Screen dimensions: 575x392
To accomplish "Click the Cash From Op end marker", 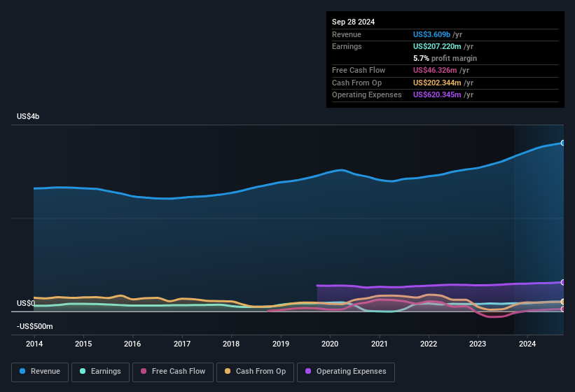I will 563,302.
